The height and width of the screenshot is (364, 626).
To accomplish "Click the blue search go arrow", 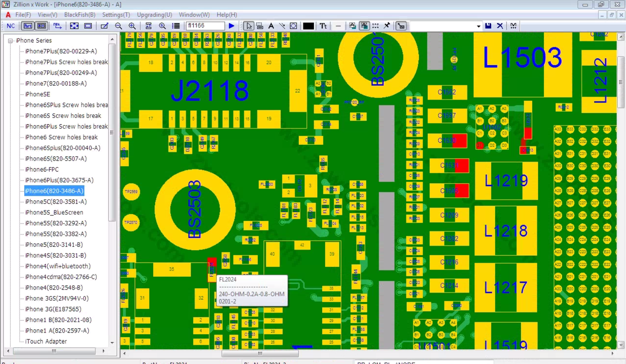I will (231, 26).
